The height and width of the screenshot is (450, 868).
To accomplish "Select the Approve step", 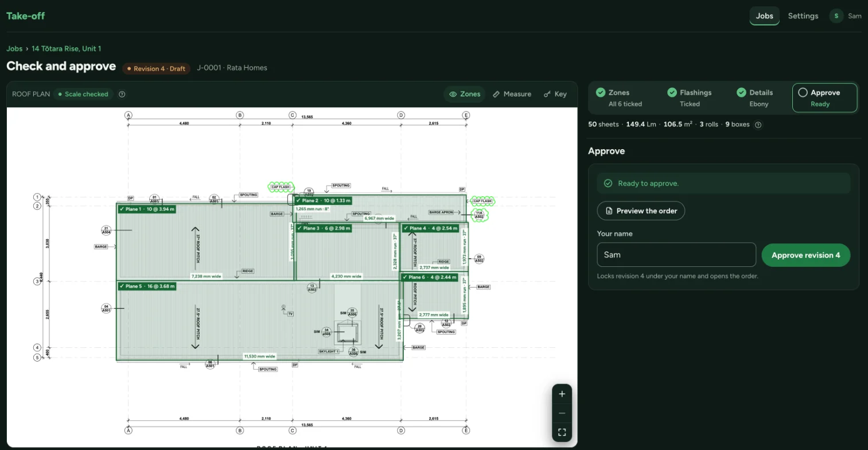I will pos(824,98).
